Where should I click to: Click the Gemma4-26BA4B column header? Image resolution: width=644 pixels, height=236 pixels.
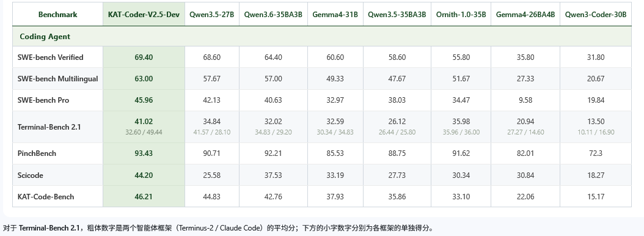click(x=525, y=15)
